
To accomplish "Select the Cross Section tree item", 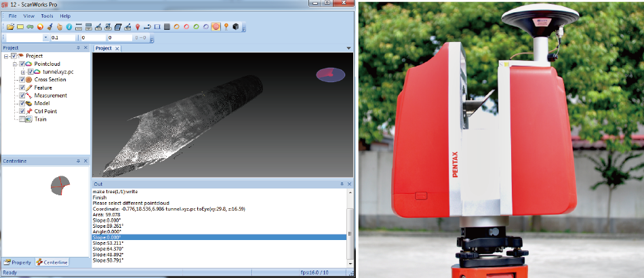I will [49, 79].
